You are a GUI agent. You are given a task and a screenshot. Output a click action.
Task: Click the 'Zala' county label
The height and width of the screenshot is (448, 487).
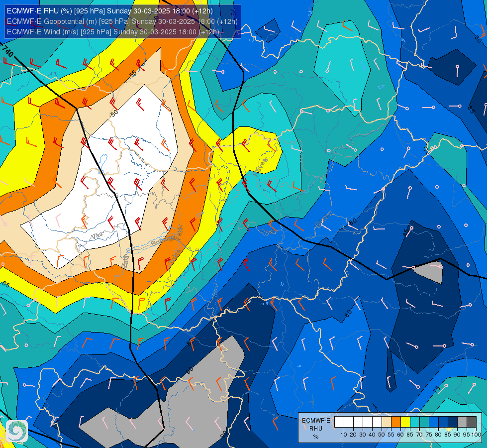click(125, 262)
